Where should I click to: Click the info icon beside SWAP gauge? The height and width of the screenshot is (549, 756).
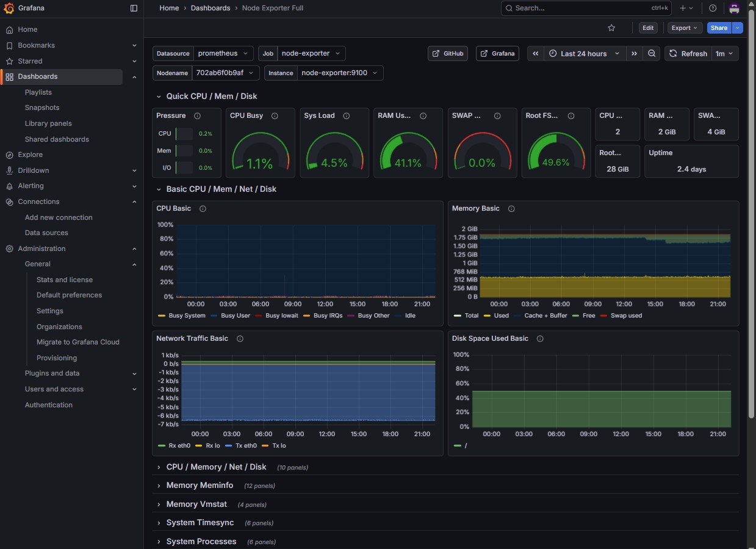tap(497, 115)
